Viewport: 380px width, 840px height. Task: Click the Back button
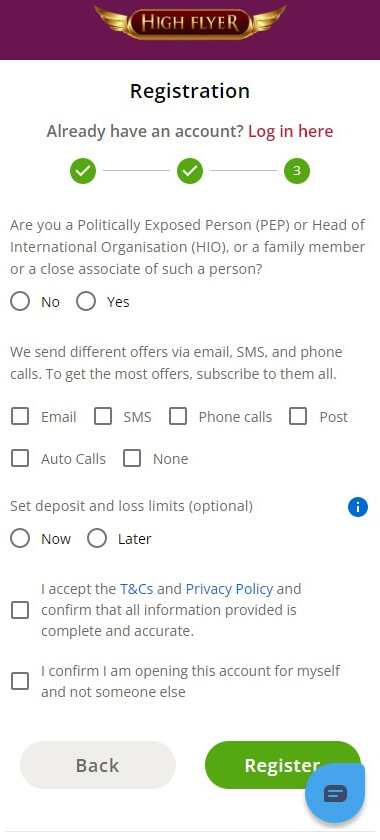tap(98, 765)
